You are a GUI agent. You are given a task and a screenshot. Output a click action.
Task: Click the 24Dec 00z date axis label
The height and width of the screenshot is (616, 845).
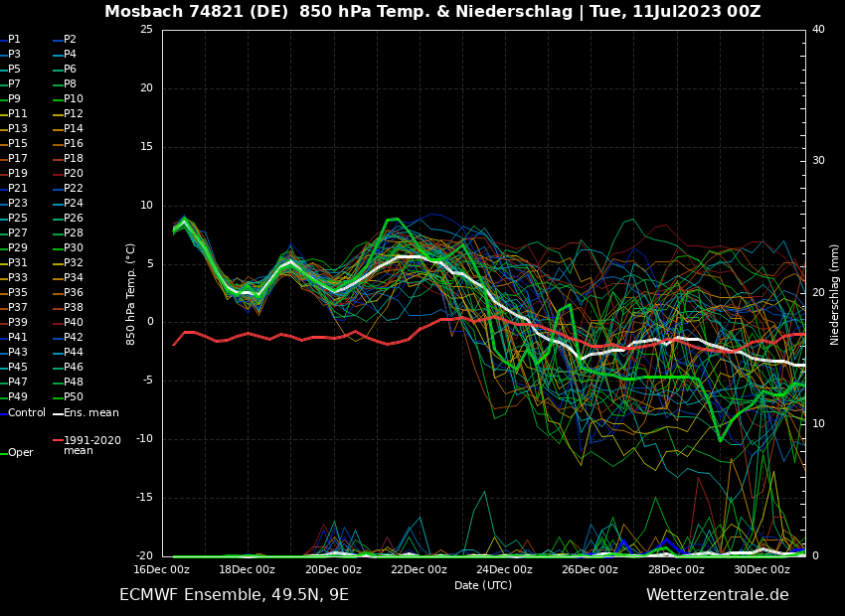(x=504, y=570)
